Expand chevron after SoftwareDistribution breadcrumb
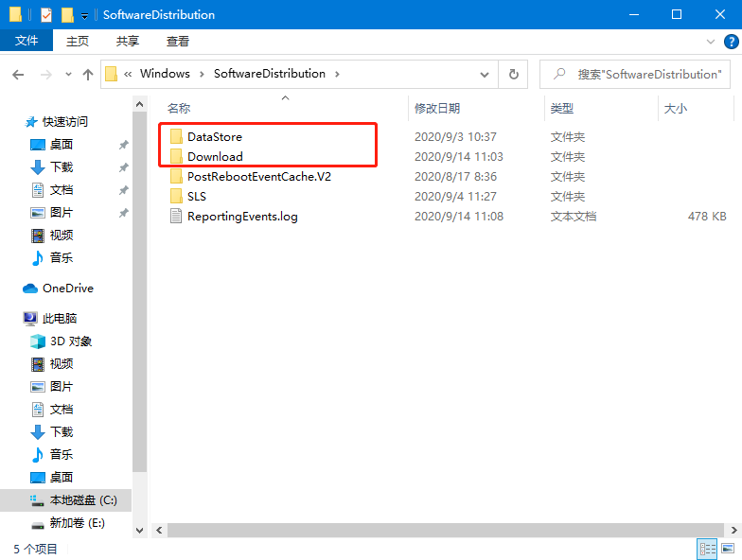This screenshot has width=742, height=560. coord(337,74)
